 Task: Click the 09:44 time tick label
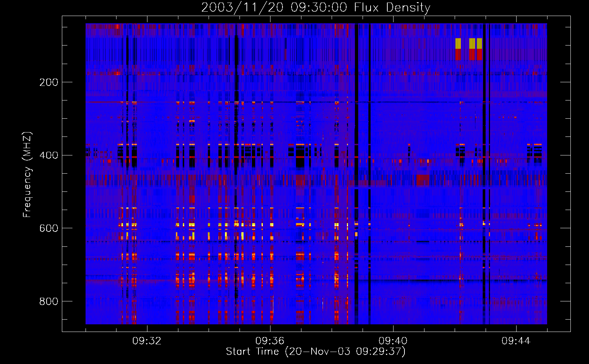516,341
